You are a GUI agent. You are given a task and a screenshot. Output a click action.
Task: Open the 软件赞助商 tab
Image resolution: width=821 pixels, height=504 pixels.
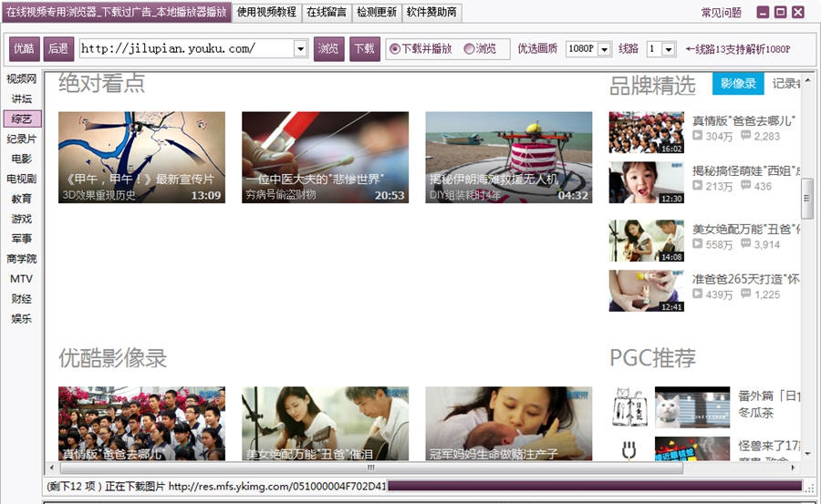[431, 12]
